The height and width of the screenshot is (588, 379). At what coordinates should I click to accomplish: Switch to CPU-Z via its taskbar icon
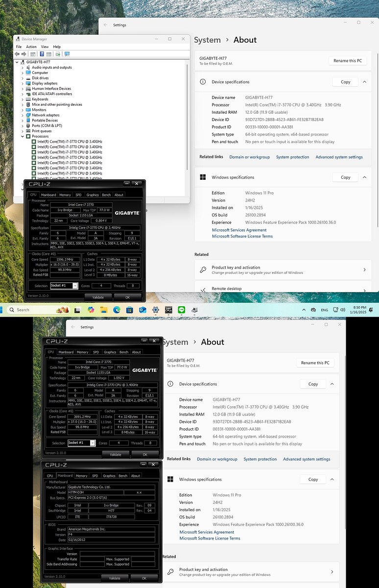pyautogui.click(x=168, y=310)
